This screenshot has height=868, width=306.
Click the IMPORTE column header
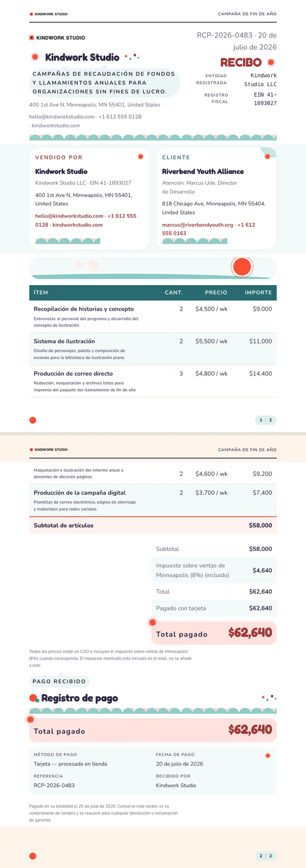pyautogui.click(x=258, y=292)
